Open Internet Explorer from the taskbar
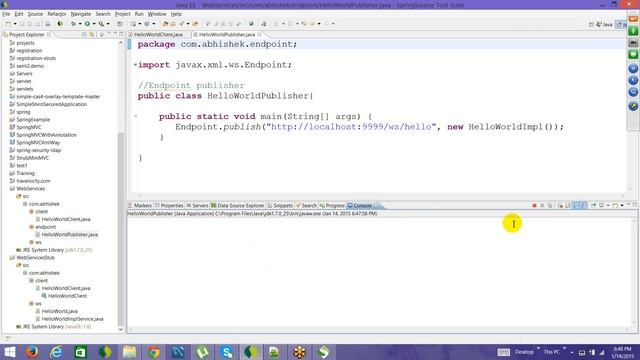 tap(56, 352)
